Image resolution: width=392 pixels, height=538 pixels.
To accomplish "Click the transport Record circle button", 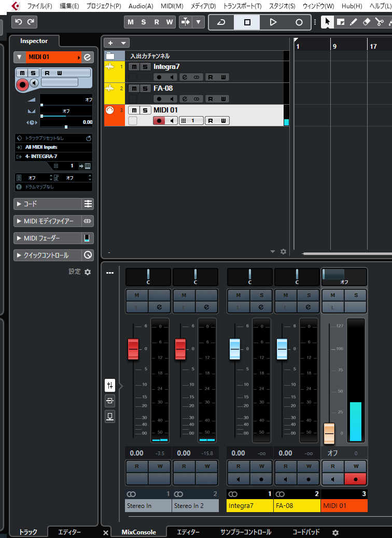I will coord(299,22).
